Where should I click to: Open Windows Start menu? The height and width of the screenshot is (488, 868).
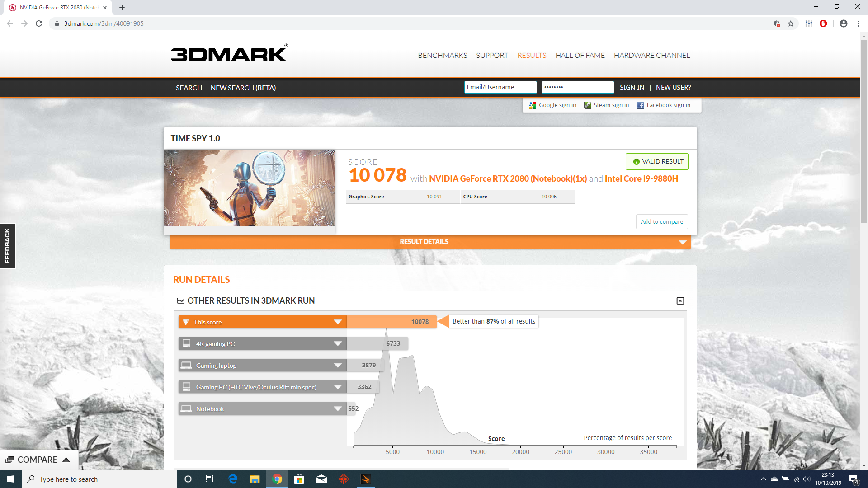[11, 479]
